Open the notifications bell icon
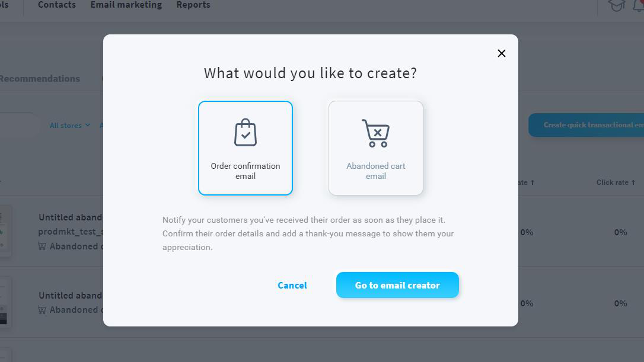 pos(639,6)
